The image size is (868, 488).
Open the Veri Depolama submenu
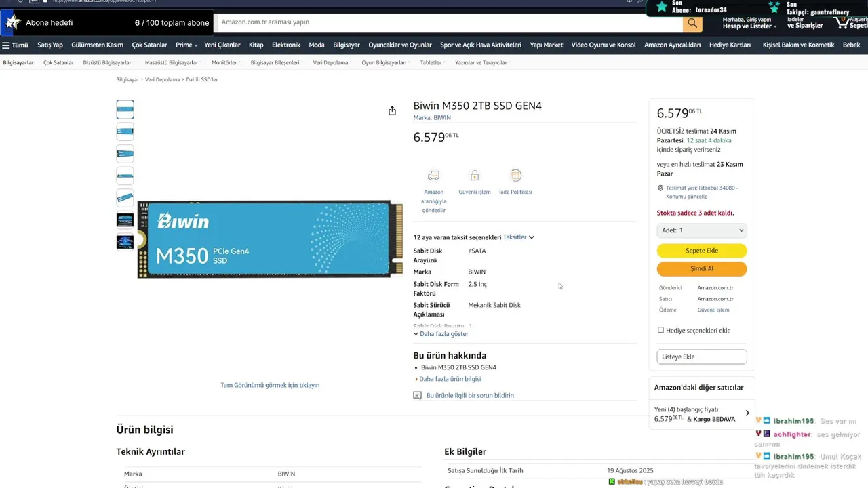coord(332,62)
